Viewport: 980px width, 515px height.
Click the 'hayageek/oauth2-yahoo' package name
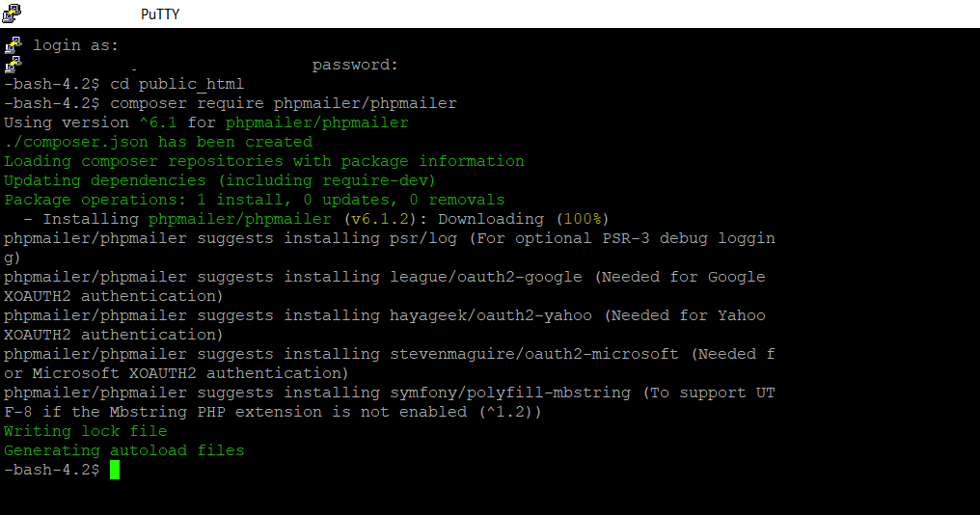pos(490,315)
